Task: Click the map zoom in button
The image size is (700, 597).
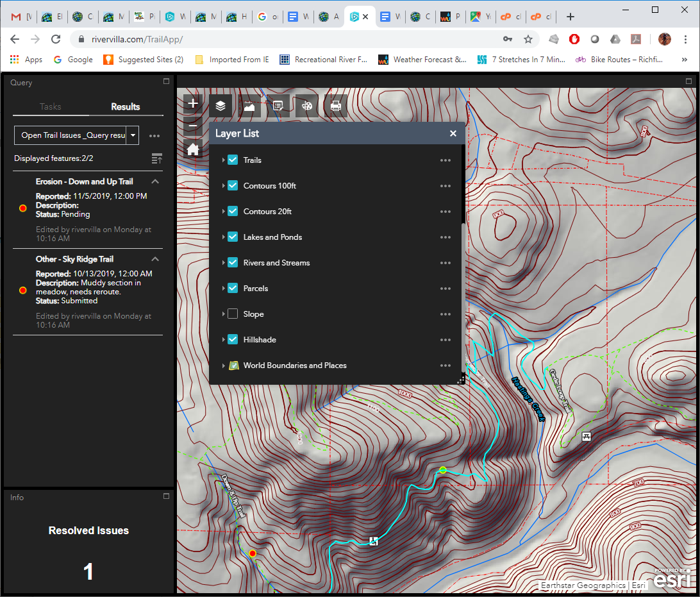Action: pyautogui.click(x=193, y=104)
